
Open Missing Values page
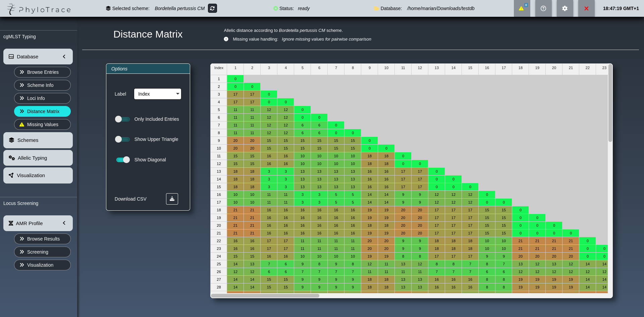click(42, 124)
